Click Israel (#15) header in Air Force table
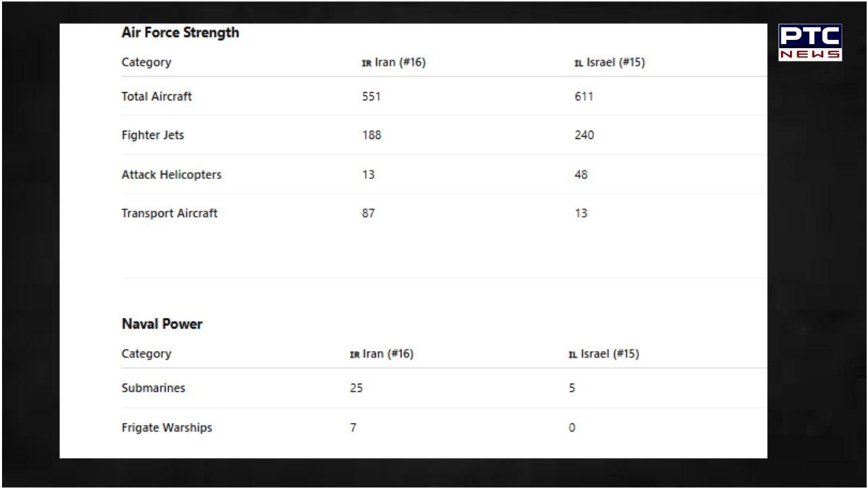 616,62
